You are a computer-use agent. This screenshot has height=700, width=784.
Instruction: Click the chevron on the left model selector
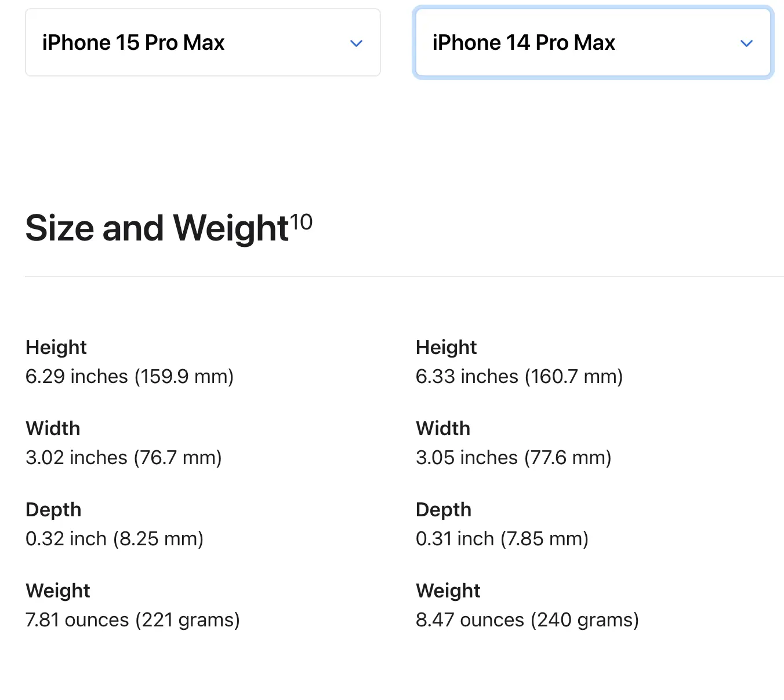[x=356, y=43]
